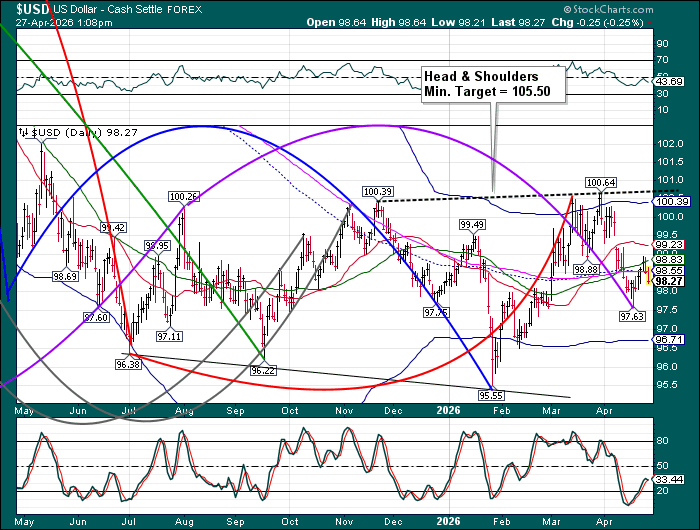This screenshot has height=530, width=700.
Task: Click the candlestick icon beside $USD (Daily) legend
Action: 21,131
